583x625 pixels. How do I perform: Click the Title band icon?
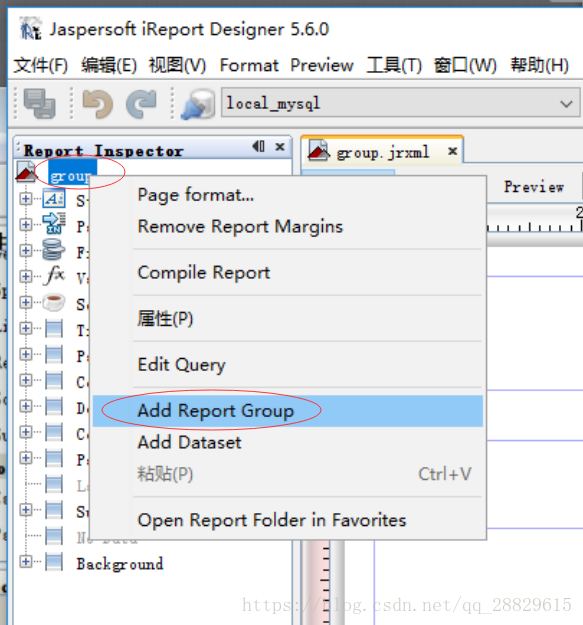click(x=54, y=328)
